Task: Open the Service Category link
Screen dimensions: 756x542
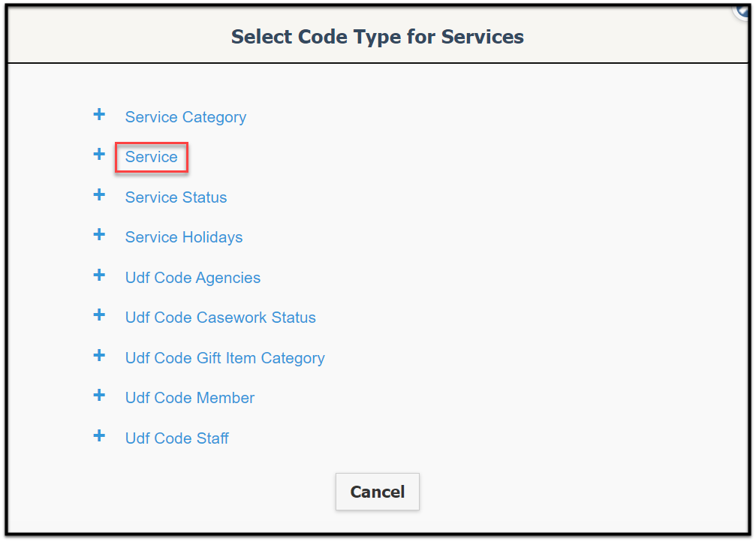Action: pyautogui.click(x=185, y=117)
